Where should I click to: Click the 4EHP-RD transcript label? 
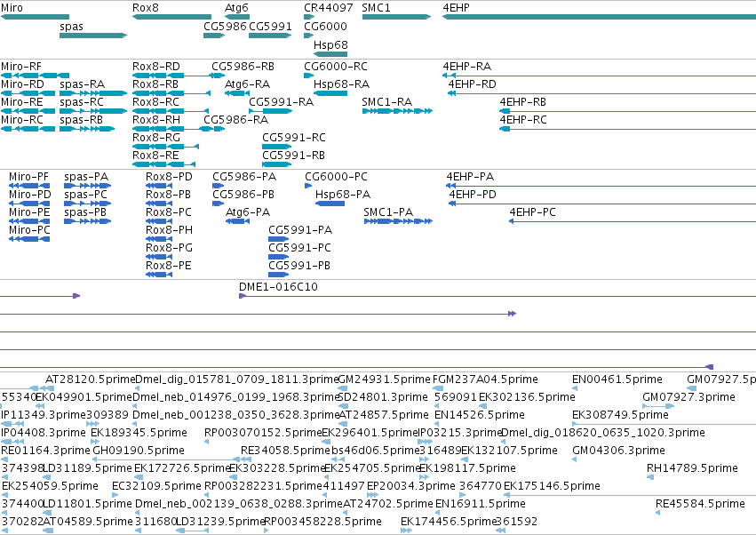pyautogui.click(x=472, y=84)
